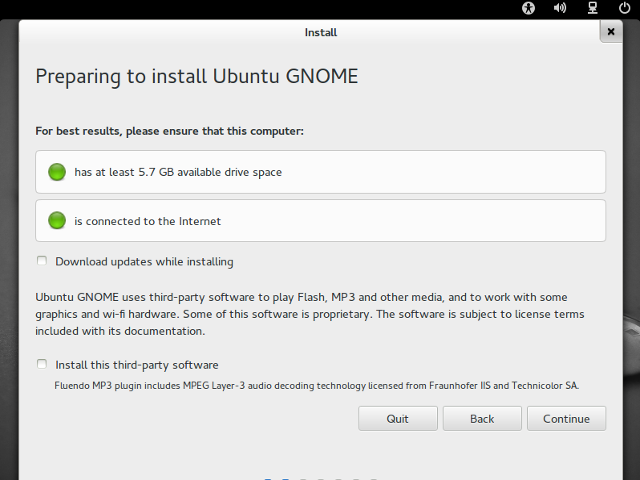Go Back to previous install step

tap(482, 418)
